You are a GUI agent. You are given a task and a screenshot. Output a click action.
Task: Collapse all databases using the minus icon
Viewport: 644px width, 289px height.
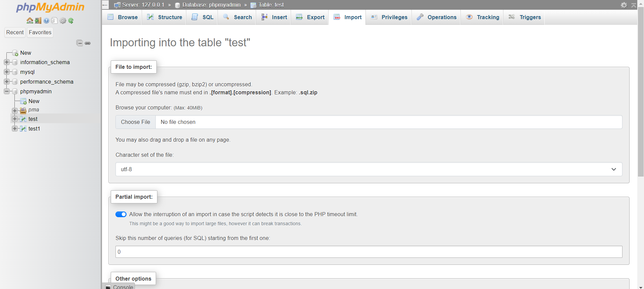[80, 43]
